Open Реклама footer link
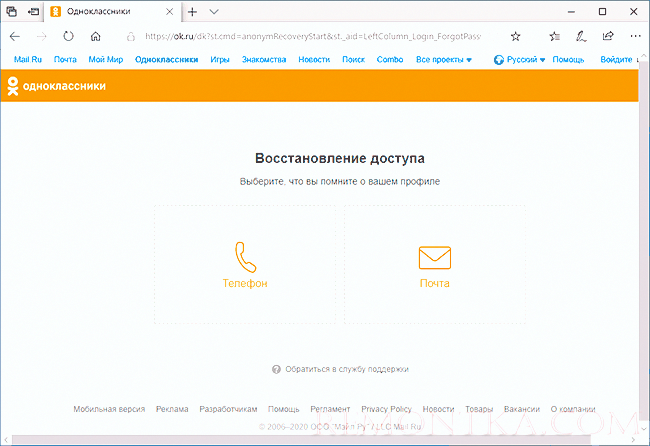The height and width of the screenshot is (446, 650). [172, 409]
